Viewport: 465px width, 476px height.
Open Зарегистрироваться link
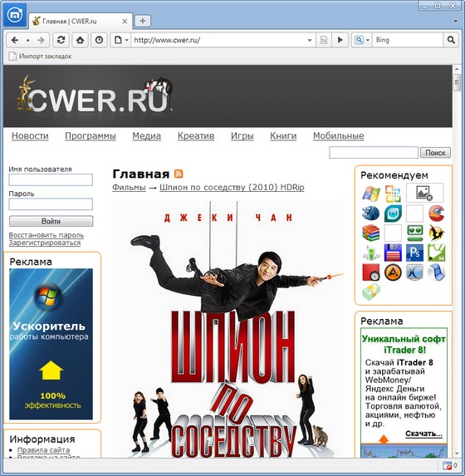click(x=45, y=243)
